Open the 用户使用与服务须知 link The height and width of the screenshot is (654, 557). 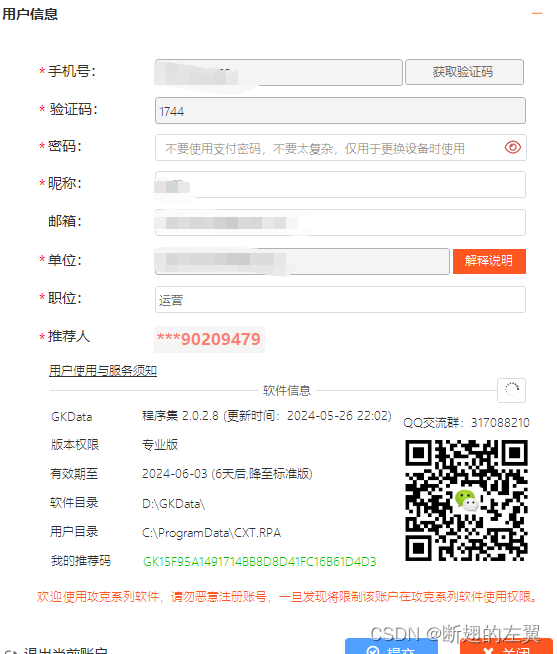point(103,370)
